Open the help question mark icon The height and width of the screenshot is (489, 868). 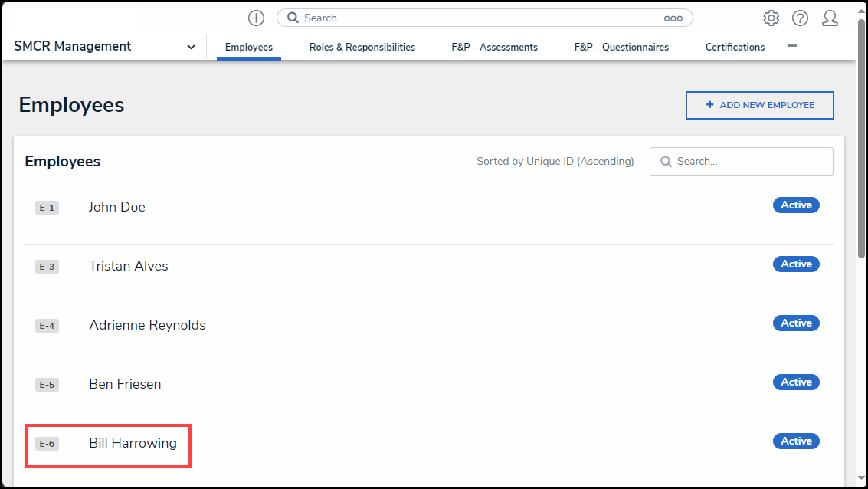click(800, 18)
